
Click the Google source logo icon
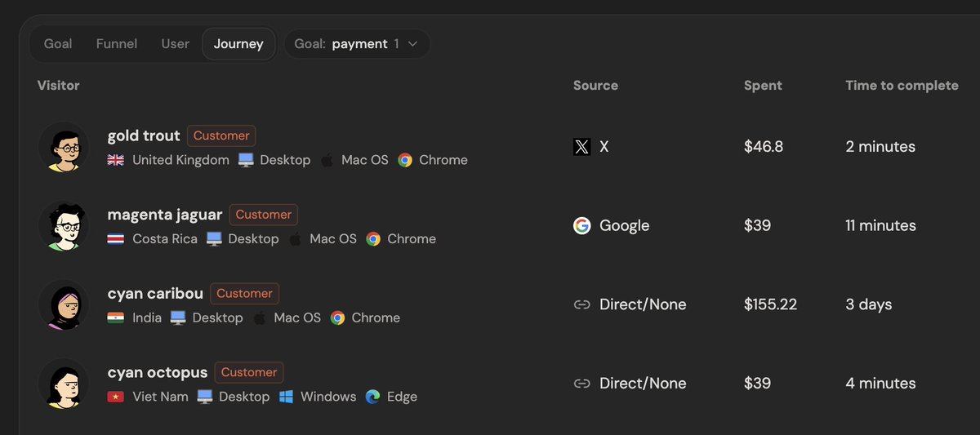point(581,226)
